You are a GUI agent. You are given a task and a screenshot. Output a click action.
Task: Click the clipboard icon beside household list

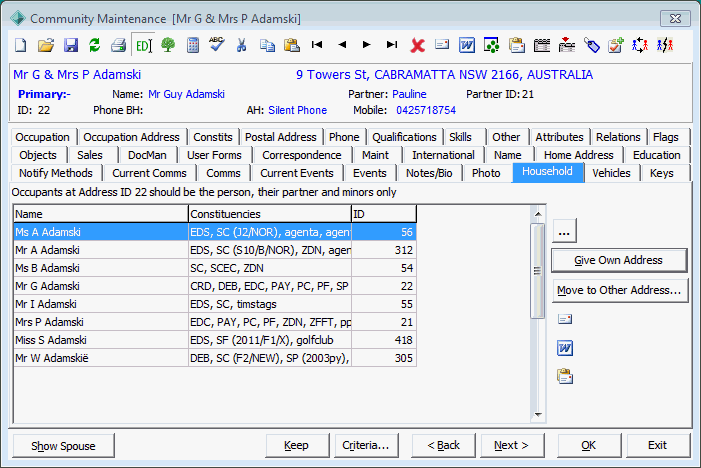[565, 376]
